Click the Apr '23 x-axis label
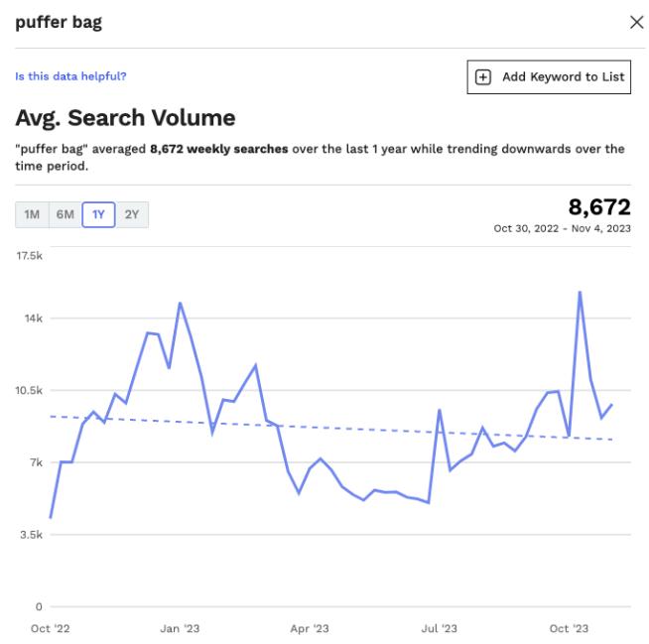 310,628
